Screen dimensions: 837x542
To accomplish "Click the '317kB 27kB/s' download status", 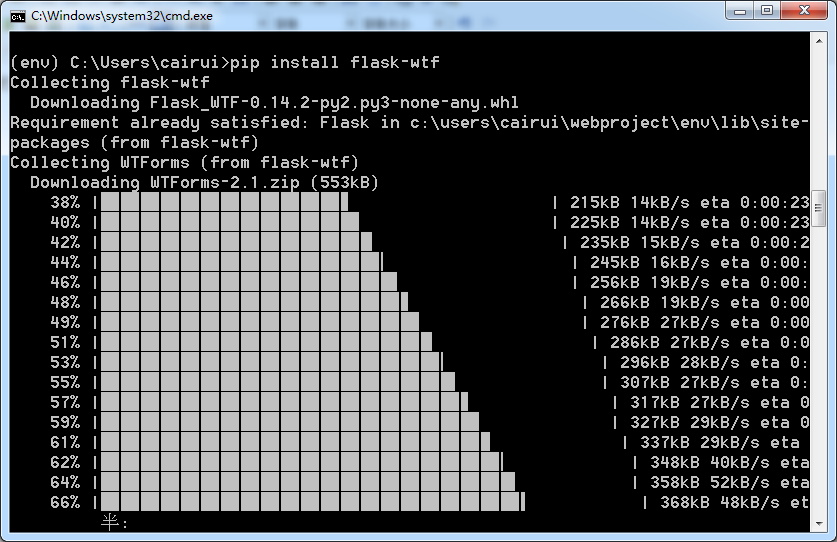I will pyautogui.click(x=690, y=403).
